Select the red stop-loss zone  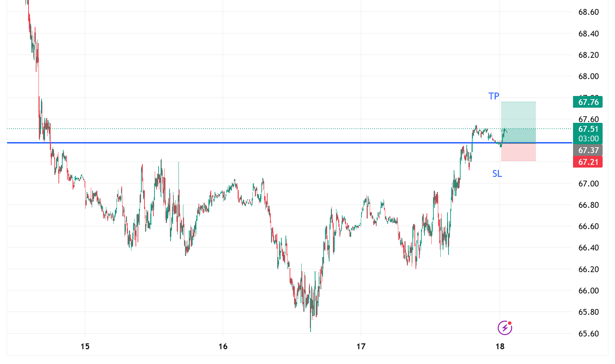[518, 152]
